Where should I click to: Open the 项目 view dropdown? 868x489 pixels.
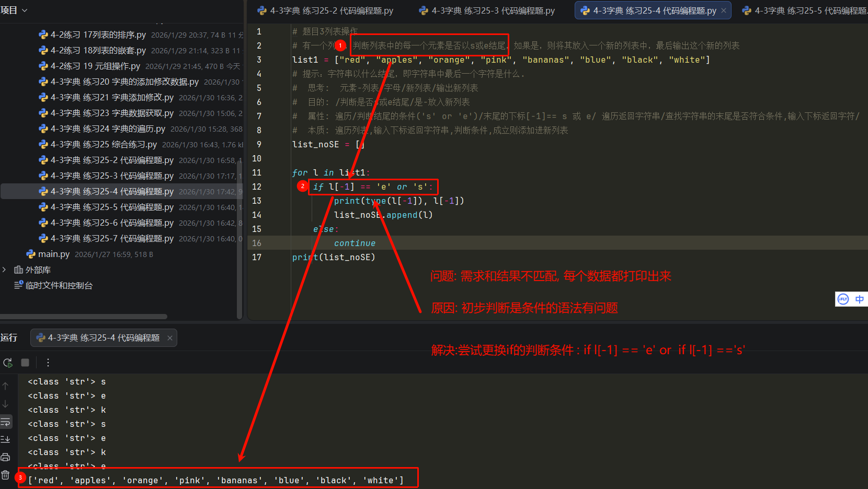14,10
